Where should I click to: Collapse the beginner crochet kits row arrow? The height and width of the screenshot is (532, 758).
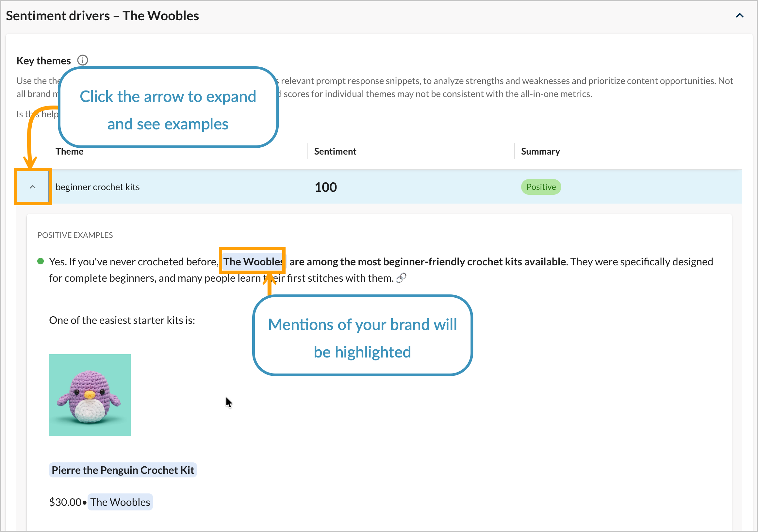coord(33,187)
